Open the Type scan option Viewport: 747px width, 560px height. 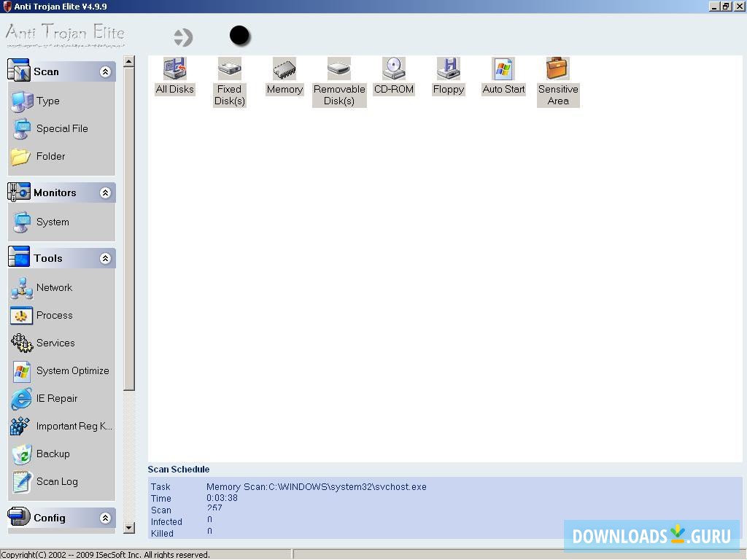coord(36,101)
